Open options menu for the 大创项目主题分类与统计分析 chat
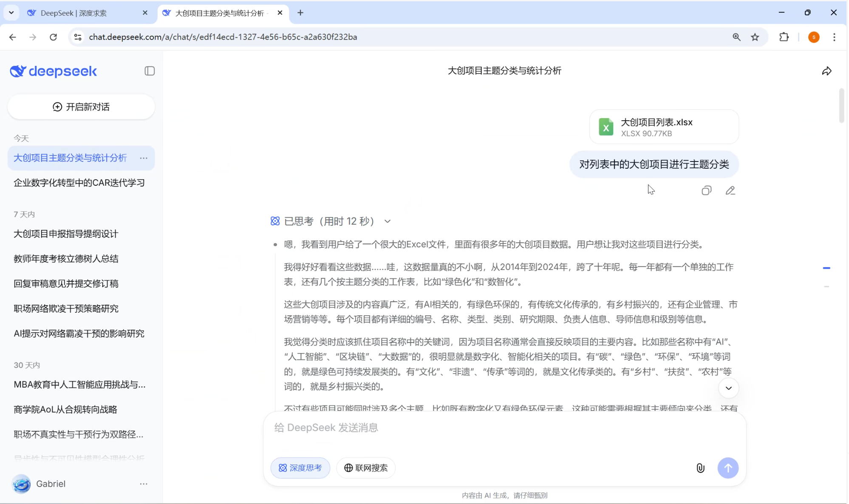Screen dimensions: 849x504 [144, 158]
